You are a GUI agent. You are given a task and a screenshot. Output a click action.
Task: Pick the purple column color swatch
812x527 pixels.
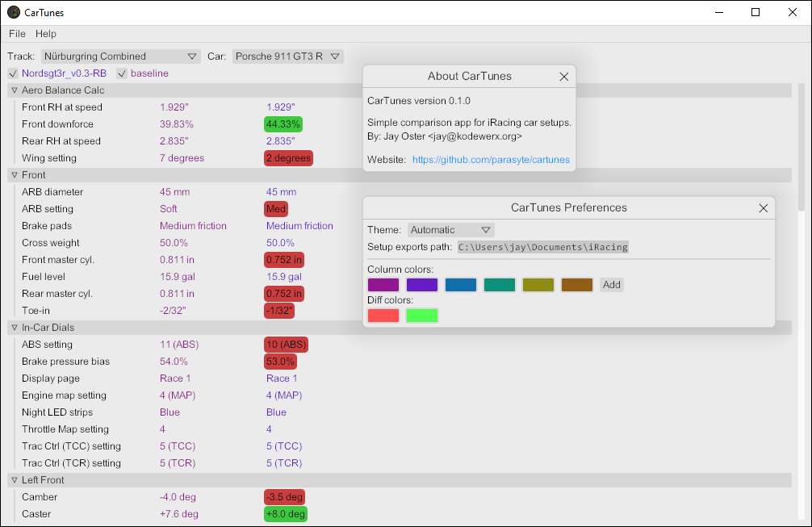click(383, 285)
